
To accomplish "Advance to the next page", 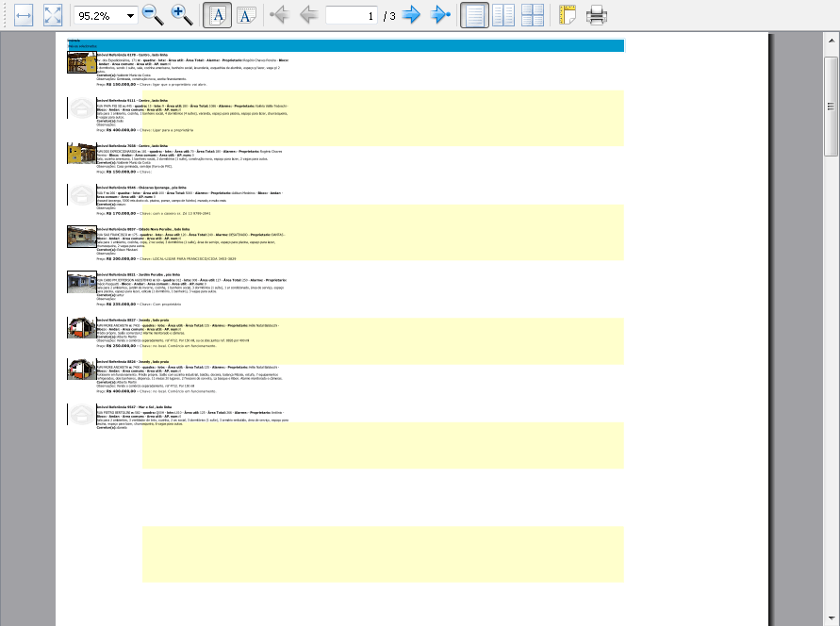I will coord(412,15).
